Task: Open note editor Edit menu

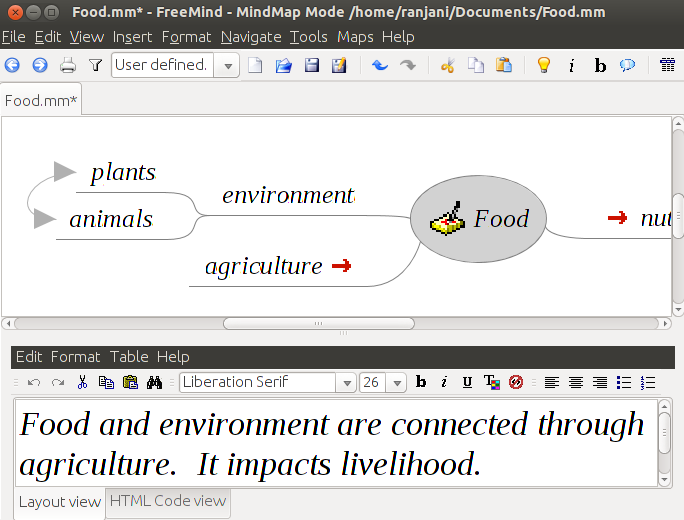Action: pyautogui.click(x=29, y=357)
